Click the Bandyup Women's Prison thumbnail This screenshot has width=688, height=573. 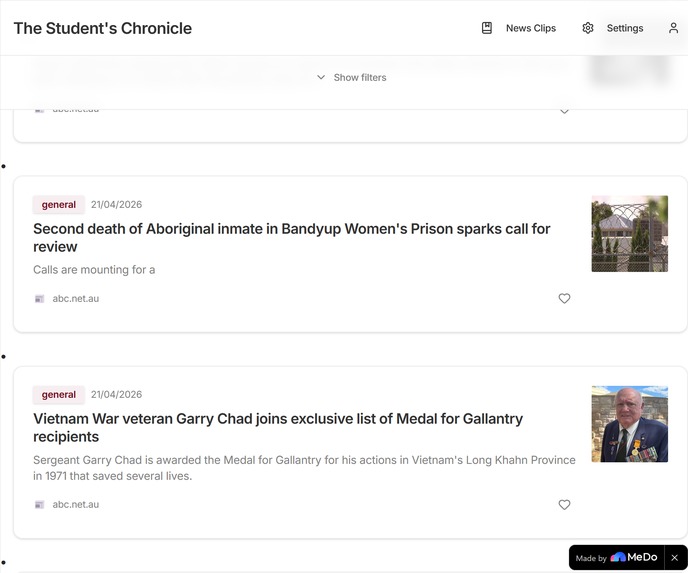pyautogui.click(x=630, y=234)
